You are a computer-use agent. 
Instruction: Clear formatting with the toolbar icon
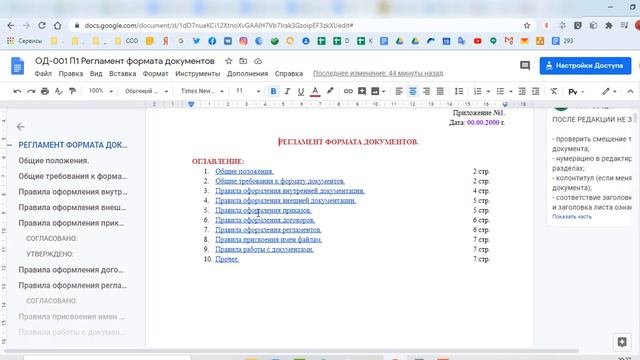[x=553, y=91]
